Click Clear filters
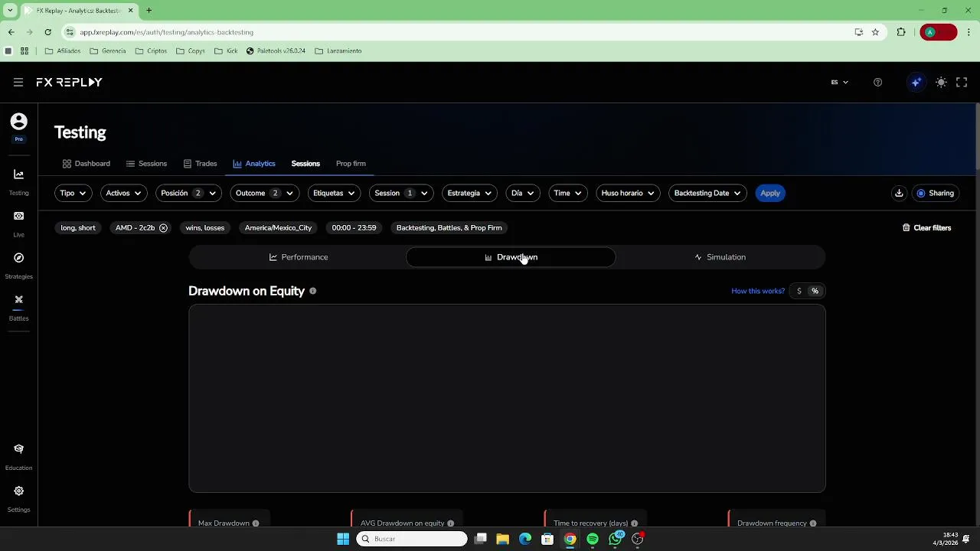The width and height of the screenshot is (980, 551). click(x=926, y=228)
